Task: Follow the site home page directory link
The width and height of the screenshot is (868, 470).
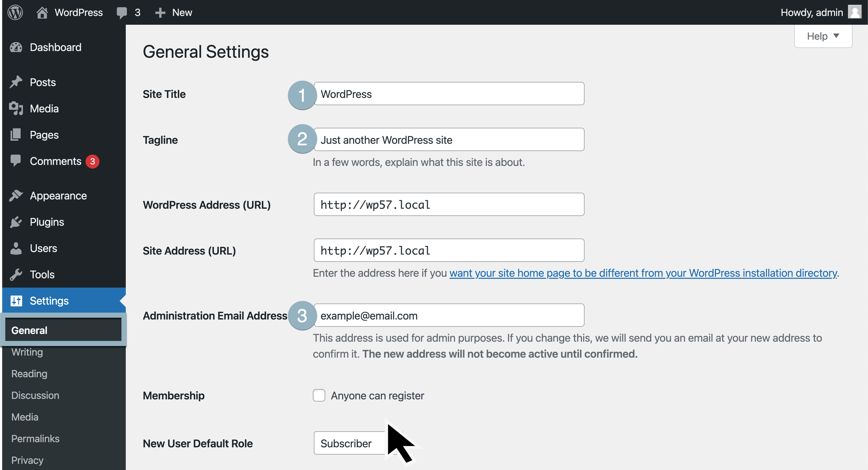Action: [643, 273]
